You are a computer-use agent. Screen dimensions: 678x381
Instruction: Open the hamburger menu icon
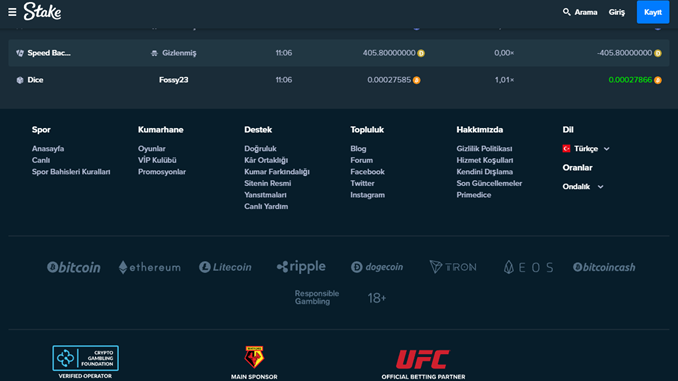coord(12,12)
